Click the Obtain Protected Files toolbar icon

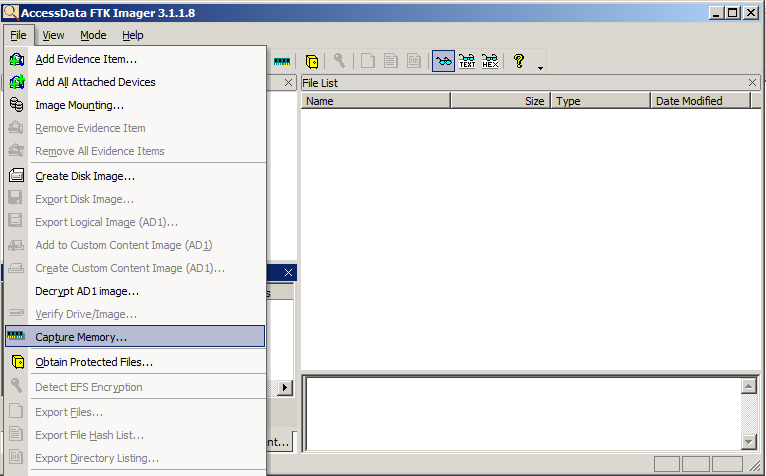[x=312, y=62]
